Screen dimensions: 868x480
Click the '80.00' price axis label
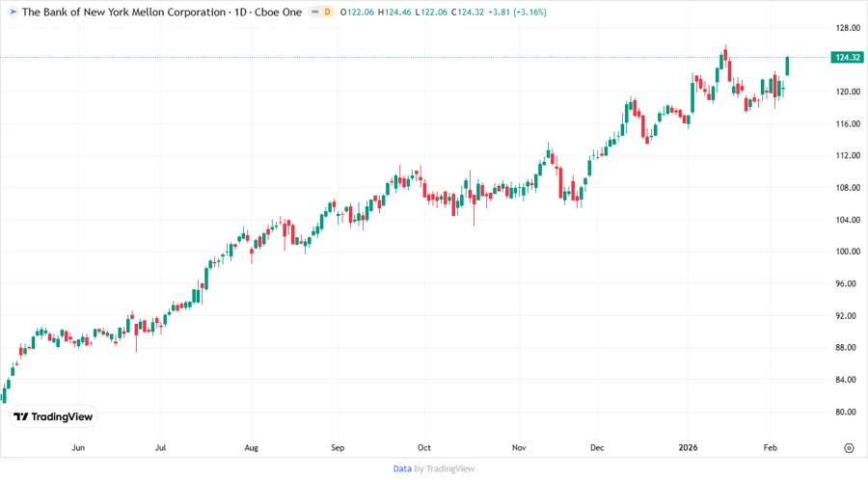[x=848, y=412]
